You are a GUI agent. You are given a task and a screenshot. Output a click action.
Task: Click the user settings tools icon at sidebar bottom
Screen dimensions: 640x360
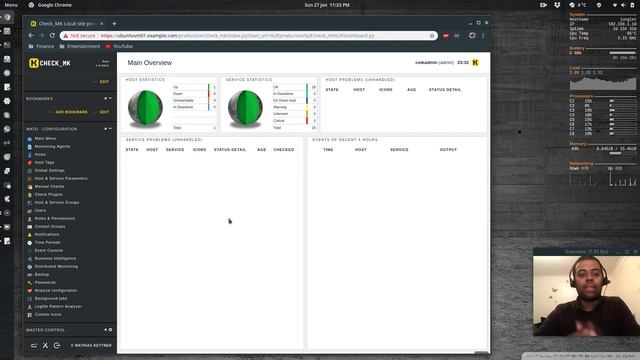[45, 345]
